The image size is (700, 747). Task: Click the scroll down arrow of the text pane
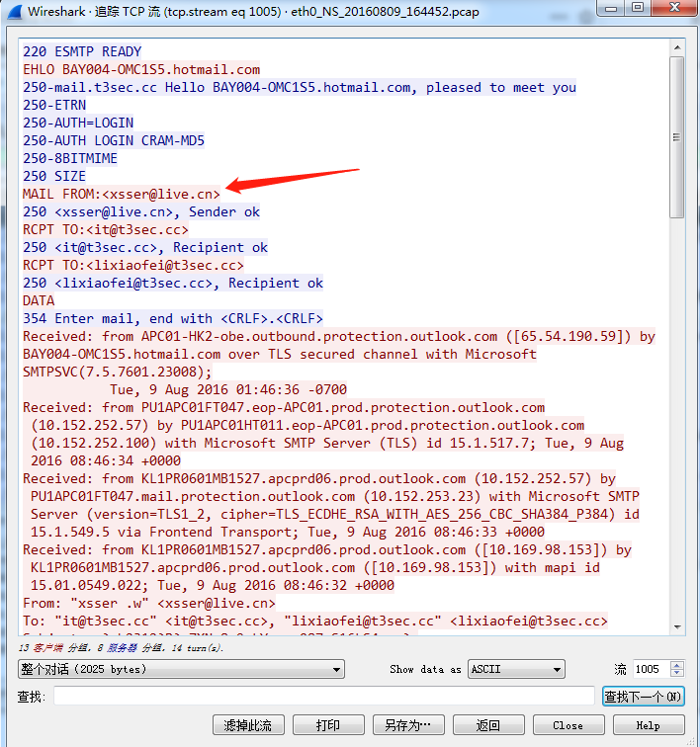pyautogui.click(x=677, y=626)
